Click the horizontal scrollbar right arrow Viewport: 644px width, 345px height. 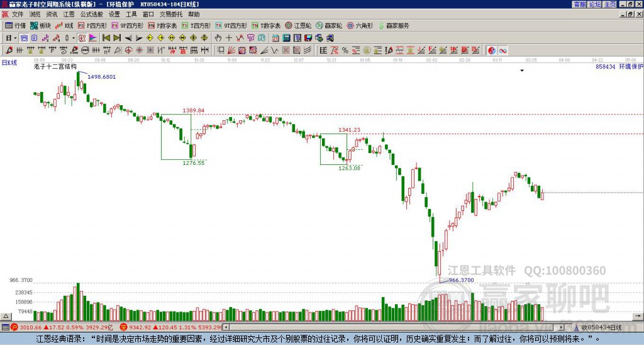pos(562,327)
